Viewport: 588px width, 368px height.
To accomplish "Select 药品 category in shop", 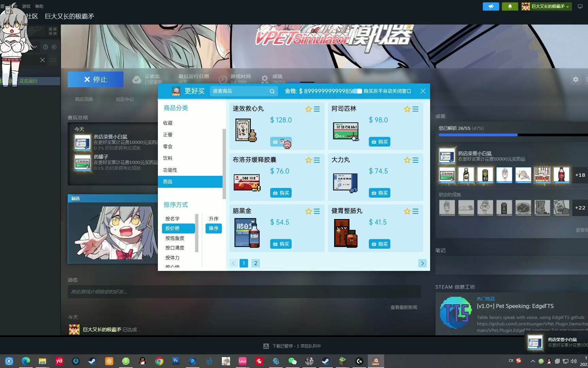I will [x=190, y=182].
